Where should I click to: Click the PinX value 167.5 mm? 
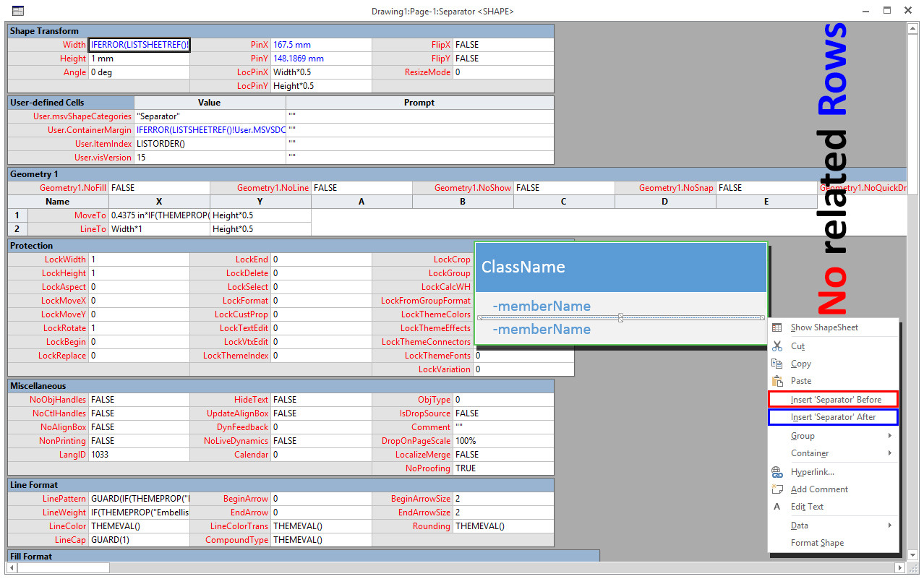click(321, 45)
